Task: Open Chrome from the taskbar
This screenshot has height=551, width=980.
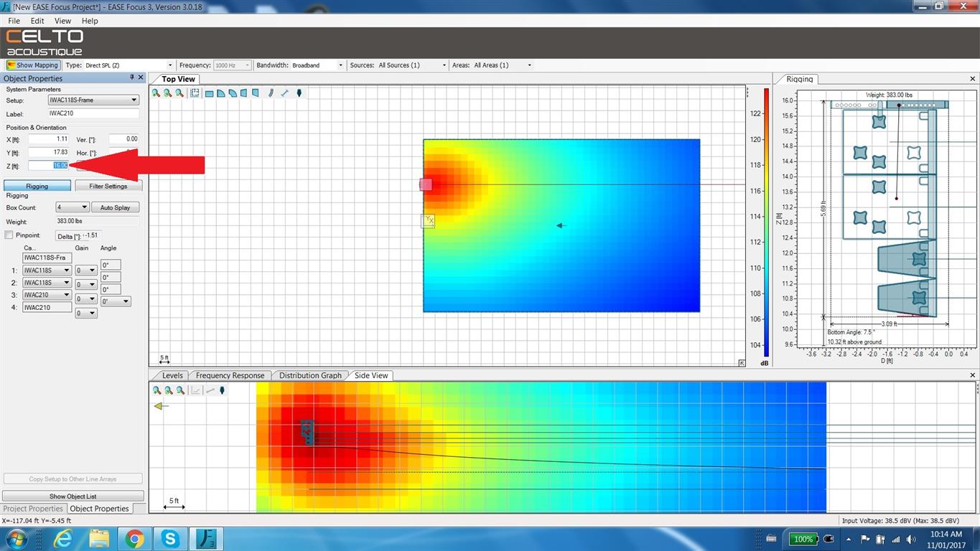Action: tap(134, 539)
